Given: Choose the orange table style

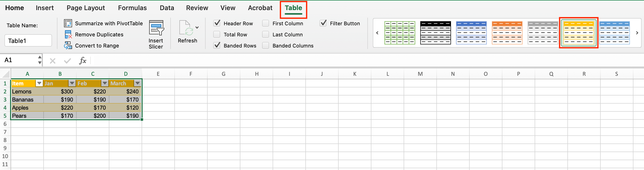Looking at the screenshot, I should coord(507,33).
